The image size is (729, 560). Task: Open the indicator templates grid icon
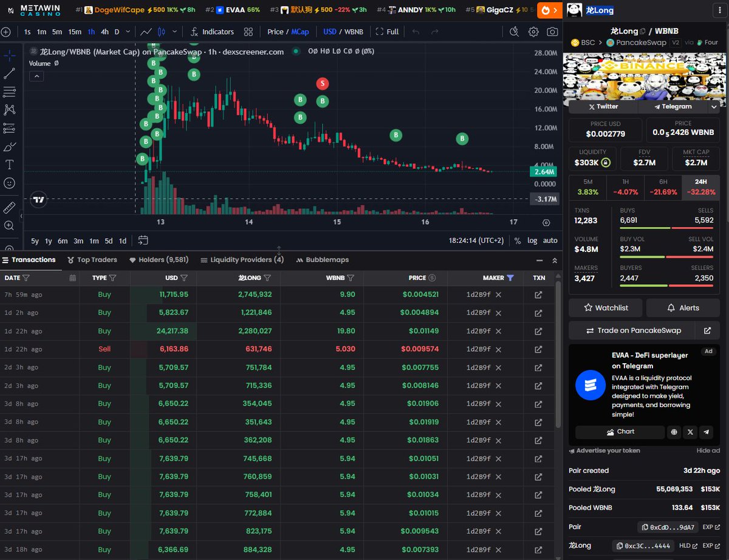click(x=248, y=32)
